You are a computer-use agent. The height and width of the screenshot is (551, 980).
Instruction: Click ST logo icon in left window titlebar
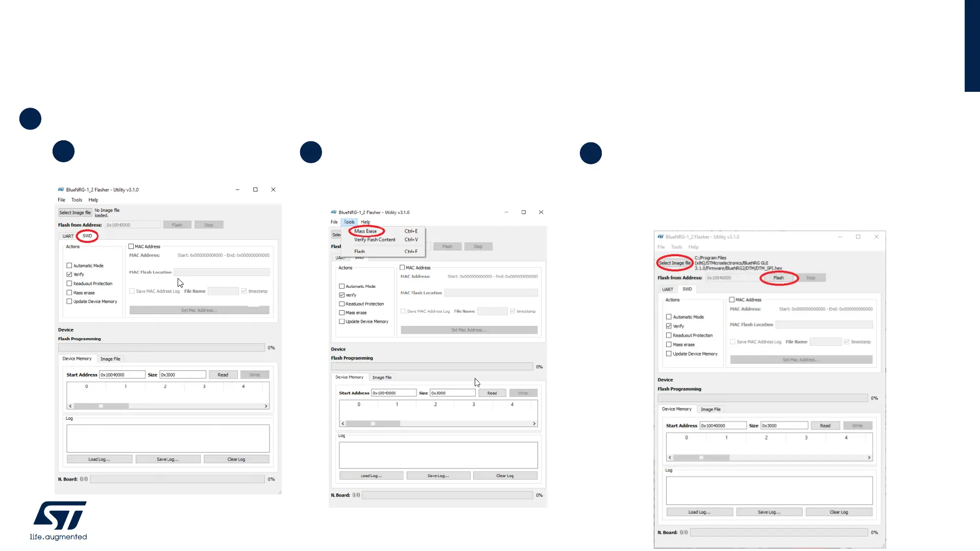tap(61, 190)
